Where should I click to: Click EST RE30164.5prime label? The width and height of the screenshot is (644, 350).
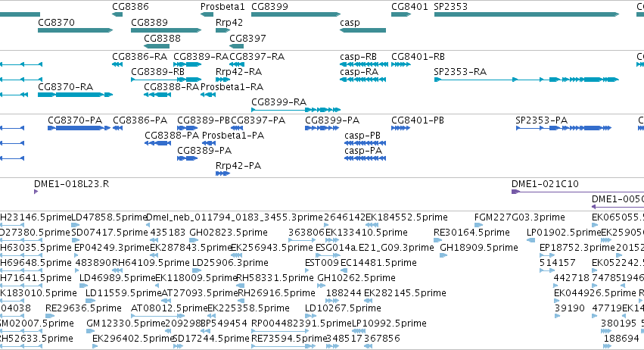pos(471,233)
